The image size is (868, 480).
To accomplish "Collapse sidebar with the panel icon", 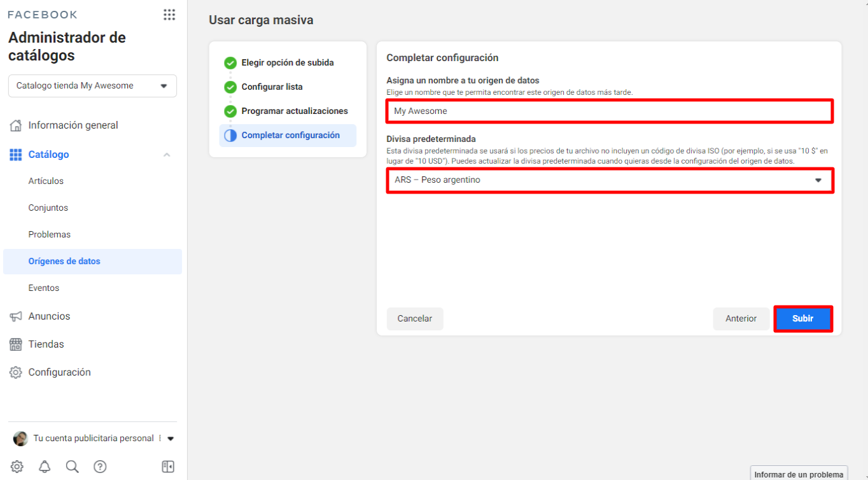I will pyautogui.click(x=168, y=467).
